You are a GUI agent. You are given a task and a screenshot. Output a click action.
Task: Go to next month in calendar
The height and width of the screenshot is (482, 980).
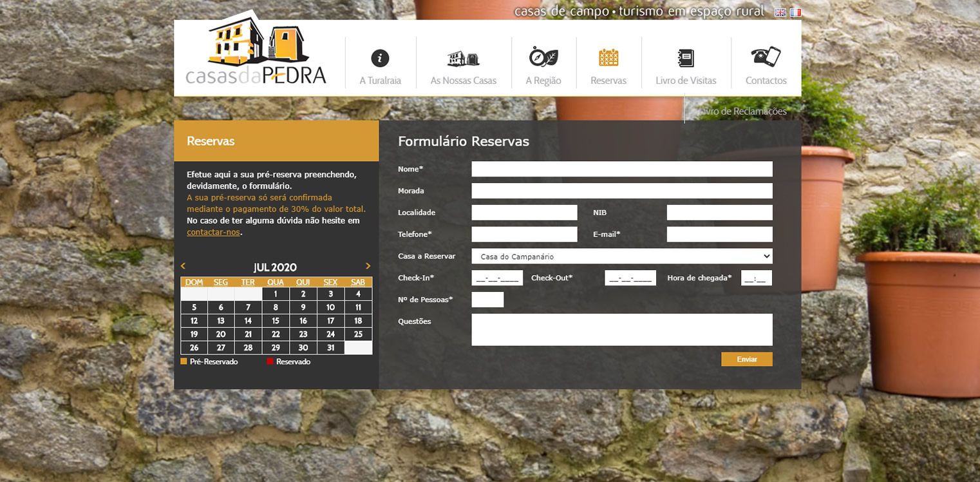tap(368, 265)
